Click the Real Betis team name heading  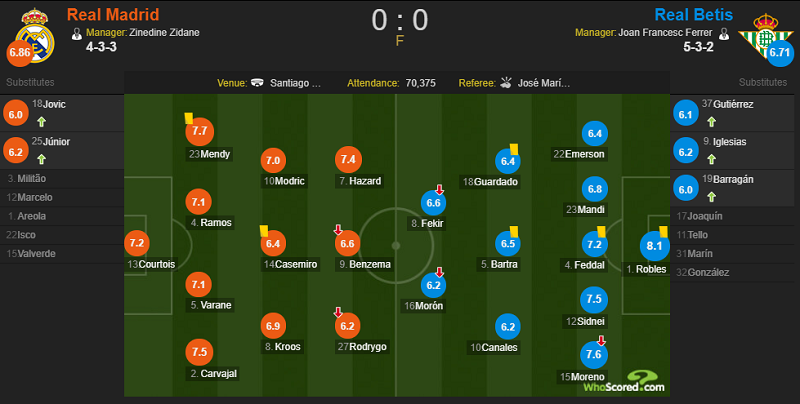[693, 14]
